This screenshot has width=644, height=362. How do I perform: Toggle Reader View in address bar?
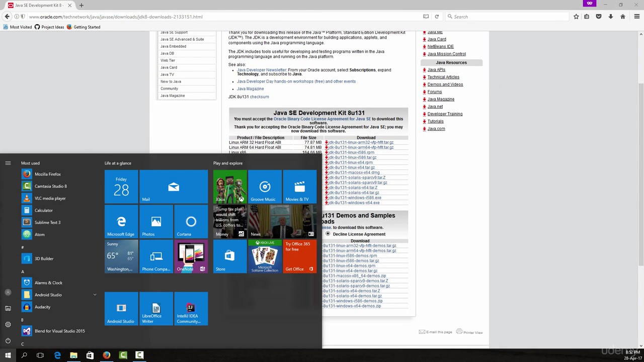click(x=426, y=17)
